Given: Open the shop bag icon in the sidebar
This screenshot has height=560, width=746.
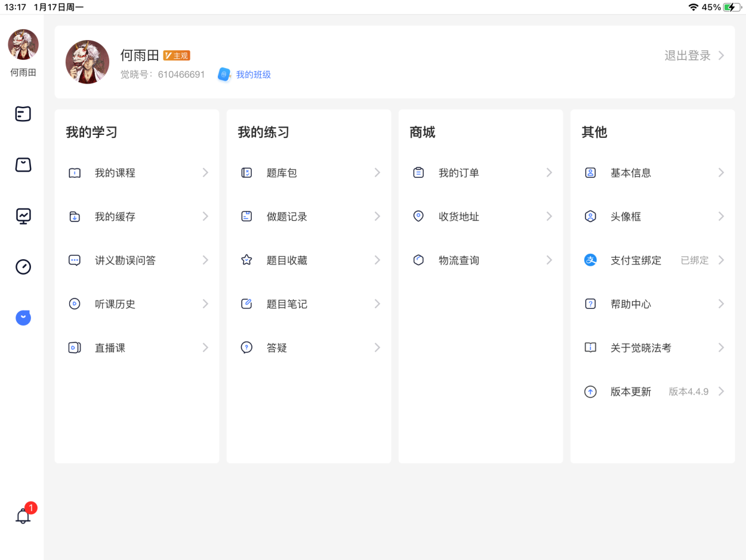Looking at the screenshot, I should point(23,165).
